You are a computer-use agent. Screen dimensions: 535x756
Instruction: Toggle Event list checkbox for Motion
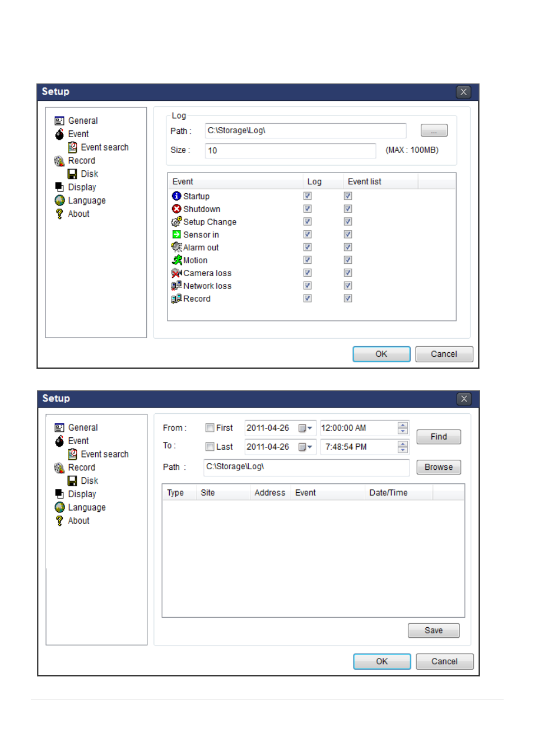click(x=348, y=260)
